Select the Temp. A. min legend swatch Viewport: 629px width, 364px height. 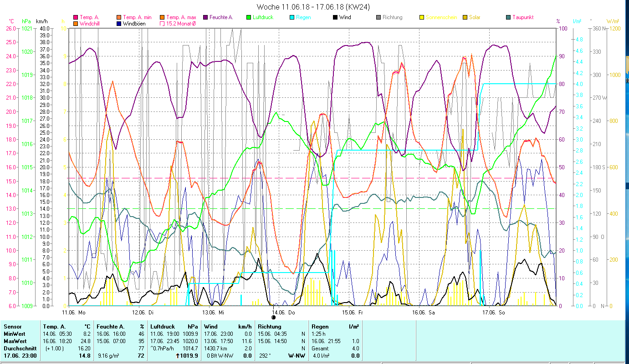[119, 17]
